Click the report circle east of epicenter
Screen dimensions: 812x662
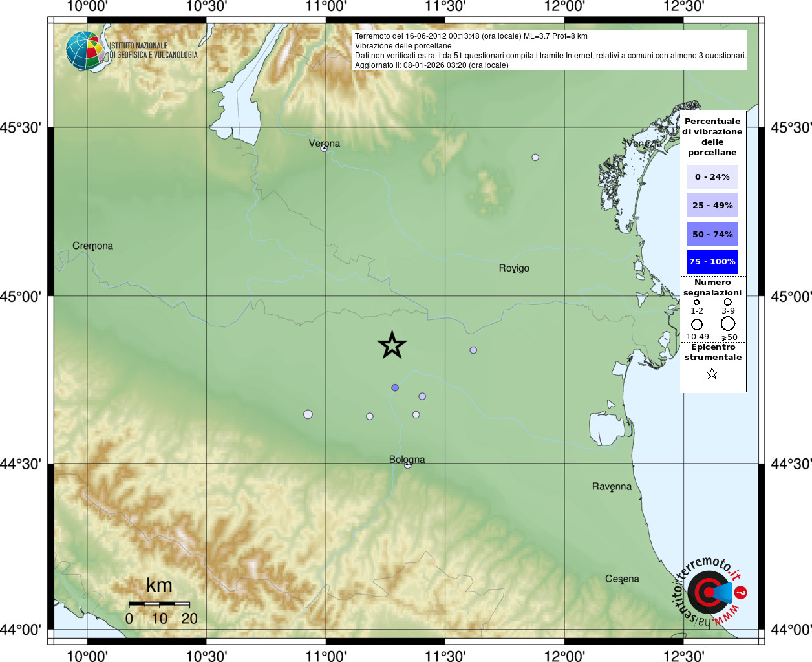(473, 350)
